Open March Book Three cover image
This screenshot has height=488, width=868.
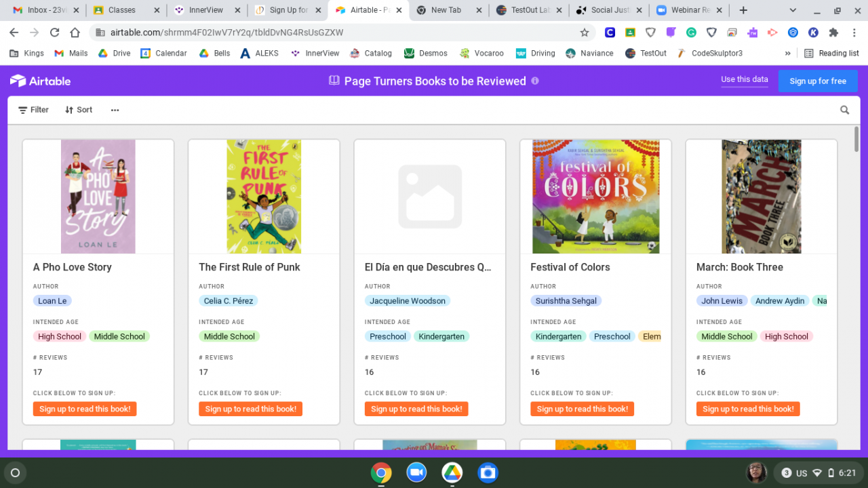coord(762,197)
